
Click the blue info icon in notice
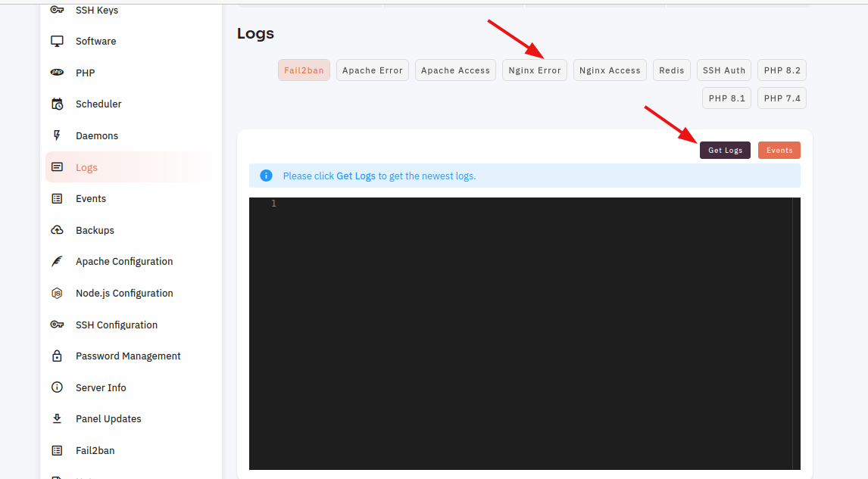tap(267, 176)
